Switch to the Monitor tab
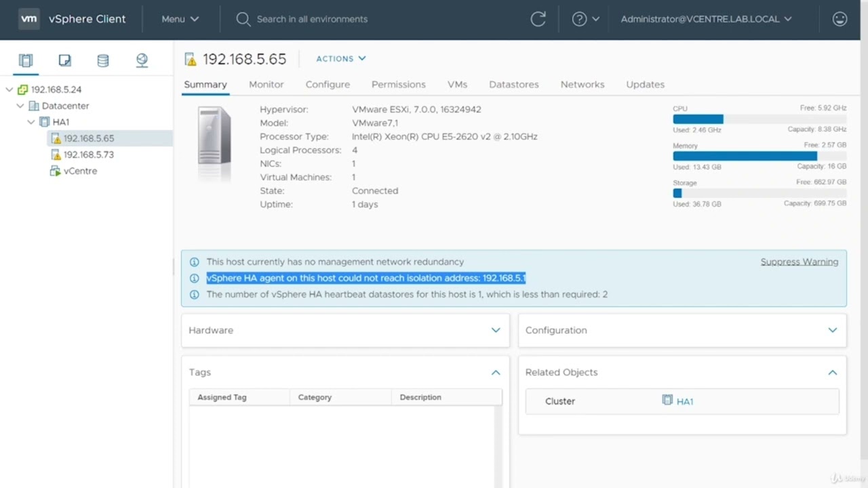This screenshot has width=868, height=488. click(267, 85)
